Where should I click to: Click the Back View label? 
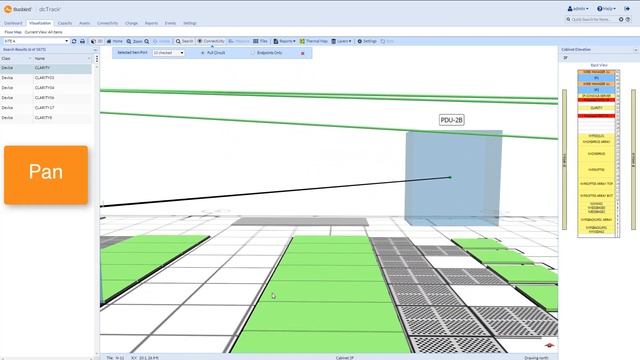pos(599,65)
